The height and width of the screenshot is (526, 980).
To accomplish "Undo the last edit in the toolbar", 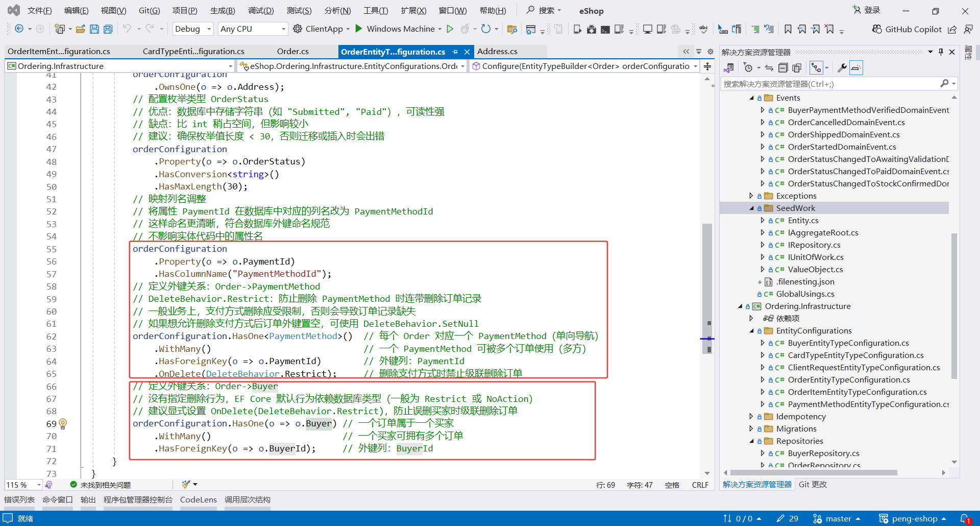I will point(127,29).
